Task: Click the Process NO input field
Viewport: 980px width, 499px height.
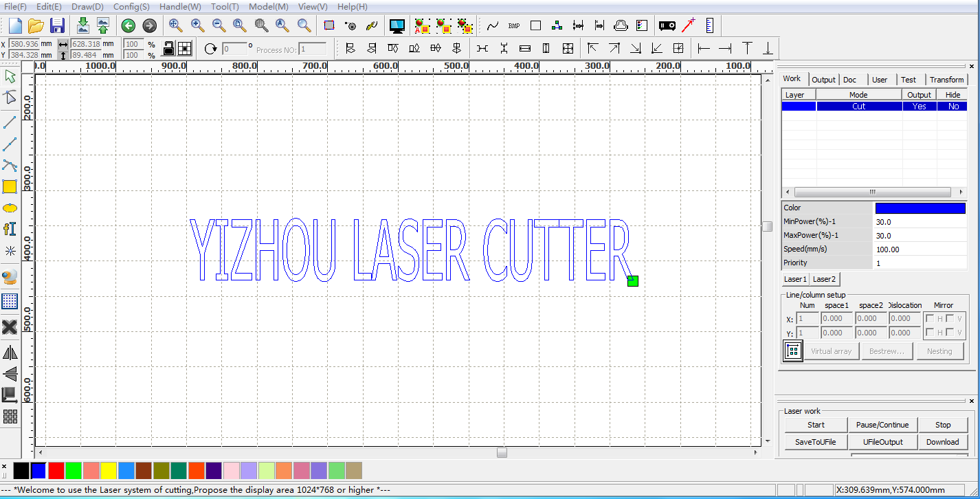Action: pos(313,49)
